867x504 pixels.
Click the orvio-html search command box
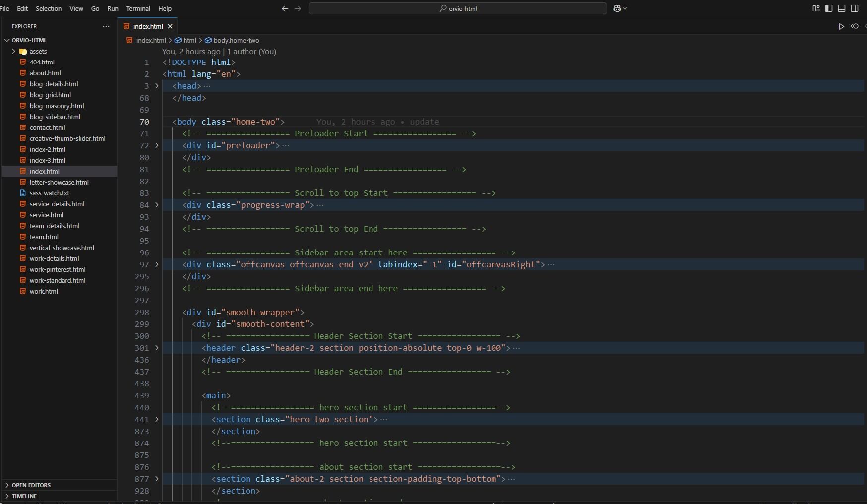point(457,8)
